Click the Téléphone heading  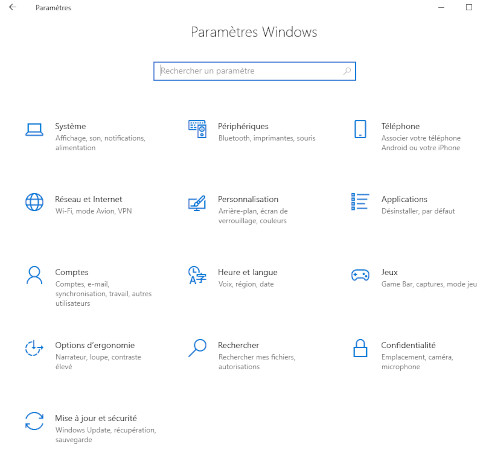tap(400, 126)
